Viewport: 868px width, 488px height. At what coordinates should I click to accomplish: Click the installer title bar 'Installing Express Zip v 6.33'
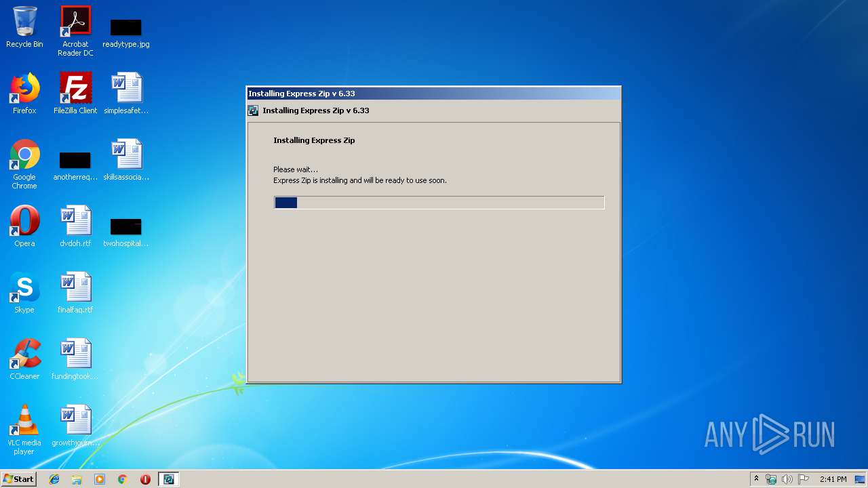pos(434,94)
